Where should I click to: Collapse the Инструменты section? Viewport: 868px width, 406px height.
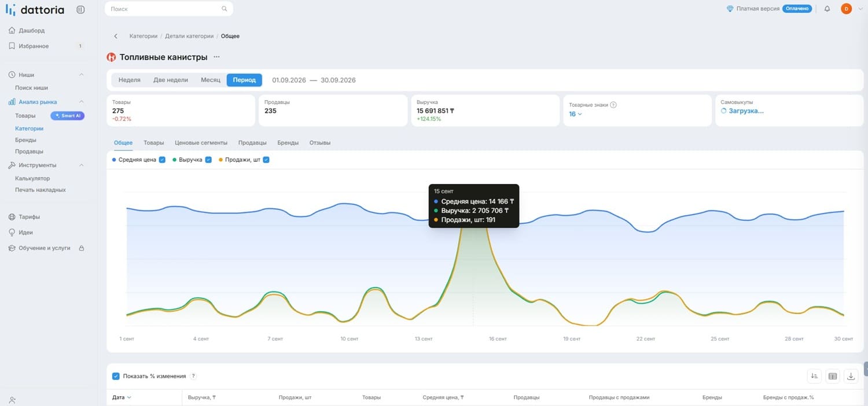point(81,165)
